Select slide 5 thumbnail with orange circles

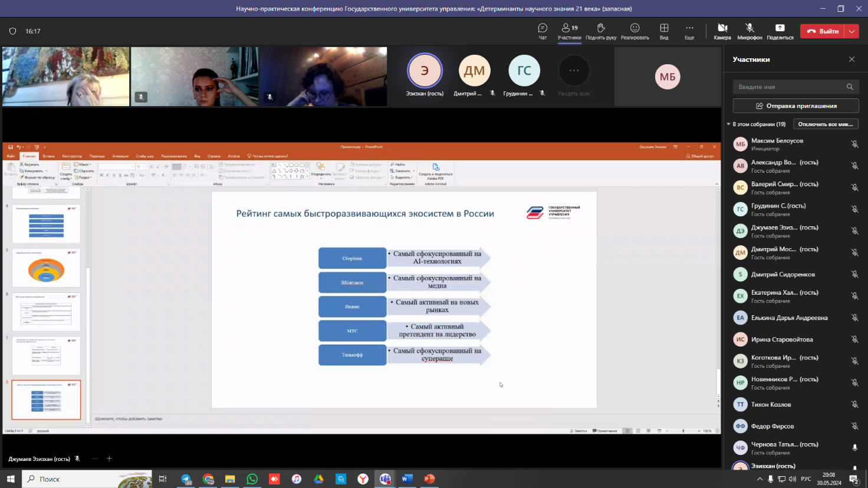pos(46,268)
